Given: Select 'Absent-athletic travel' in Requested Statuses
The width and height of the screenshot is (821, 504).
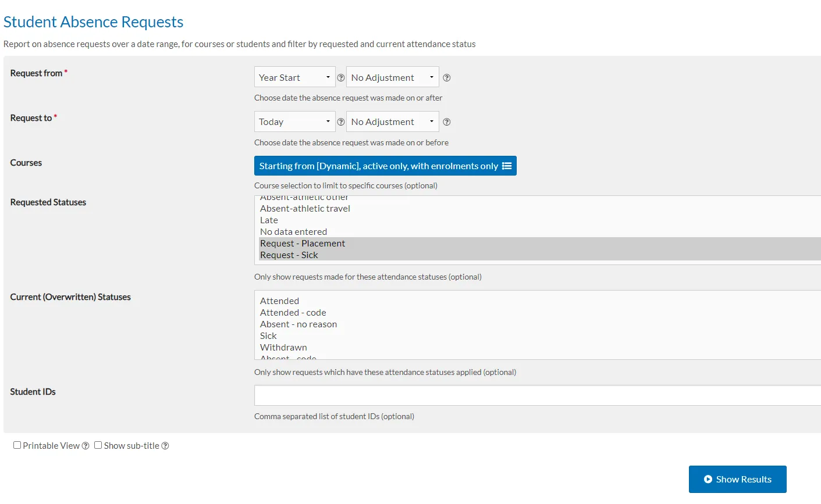Looking at the screenshot, I should (x=540, y=209).
